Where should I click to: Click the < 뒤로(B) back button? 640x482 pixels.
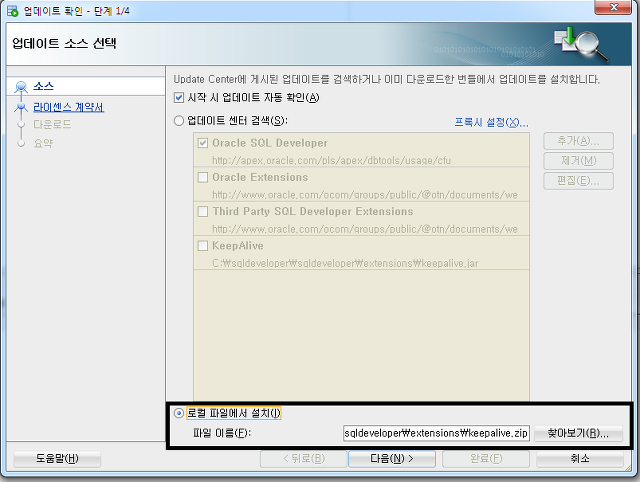coord(304,459)
